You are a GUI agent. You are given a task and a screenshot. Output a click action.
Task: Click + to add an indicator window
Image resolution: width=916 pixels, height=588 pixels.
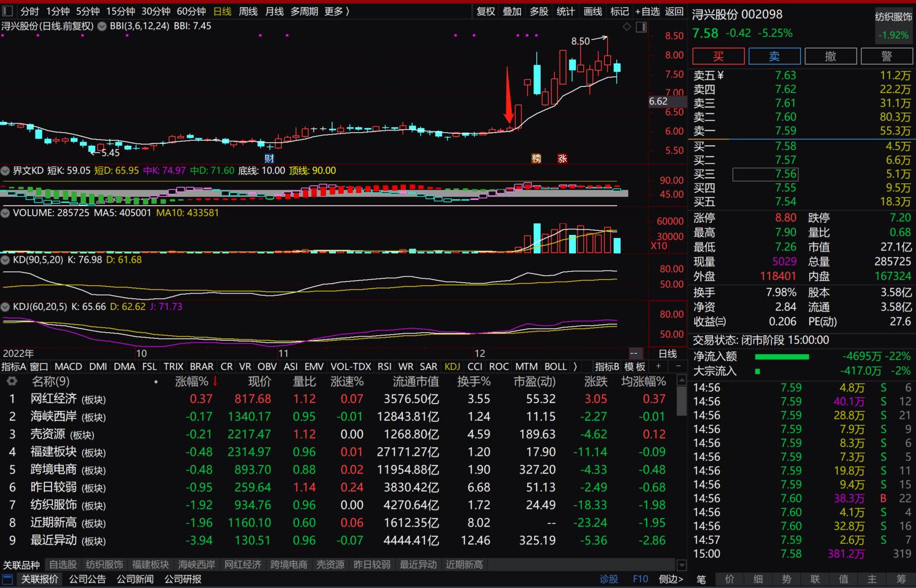[658, 367]
